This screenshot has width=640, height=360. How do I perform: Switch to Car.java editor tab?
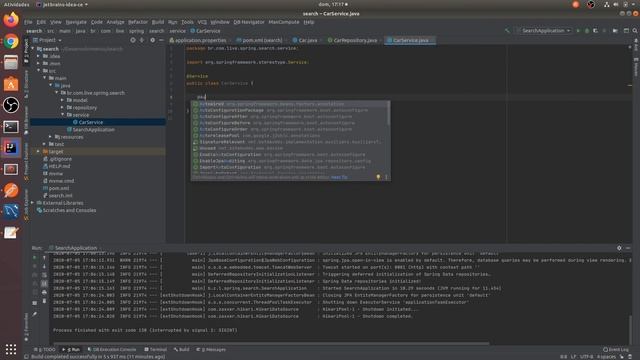point(305,40)
